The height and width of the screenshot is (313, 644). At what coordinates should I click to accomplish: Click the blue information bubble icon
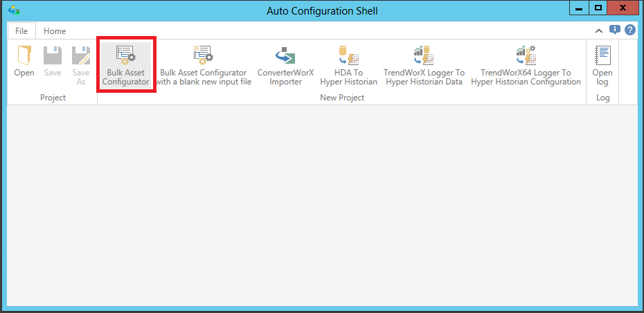614,30
